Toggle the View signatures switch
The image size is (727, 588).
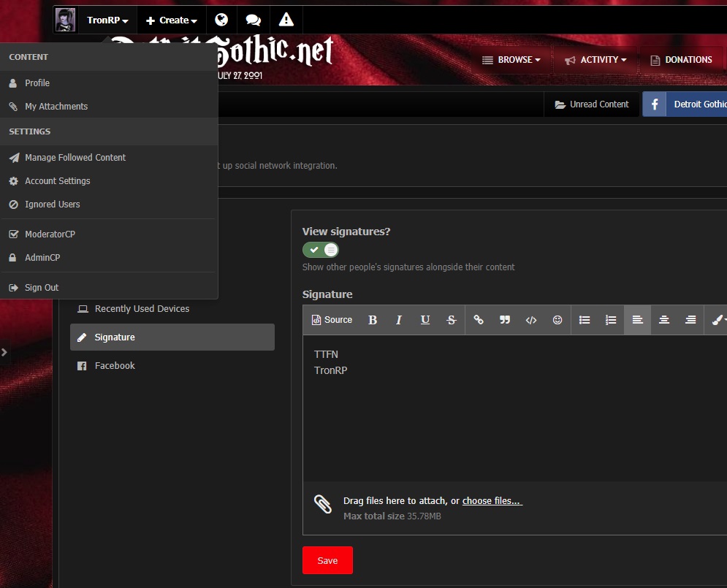pos(321,250)
